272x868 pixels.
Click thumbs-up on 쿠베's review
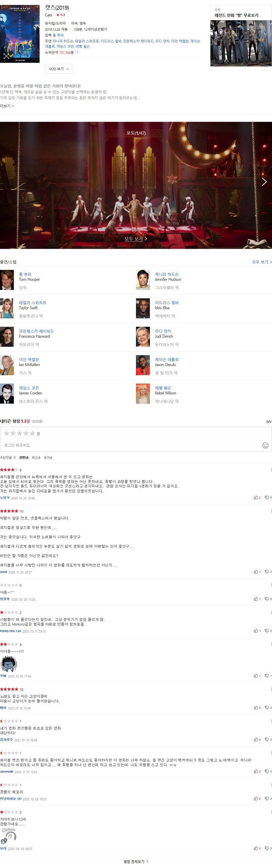[257, 676]
